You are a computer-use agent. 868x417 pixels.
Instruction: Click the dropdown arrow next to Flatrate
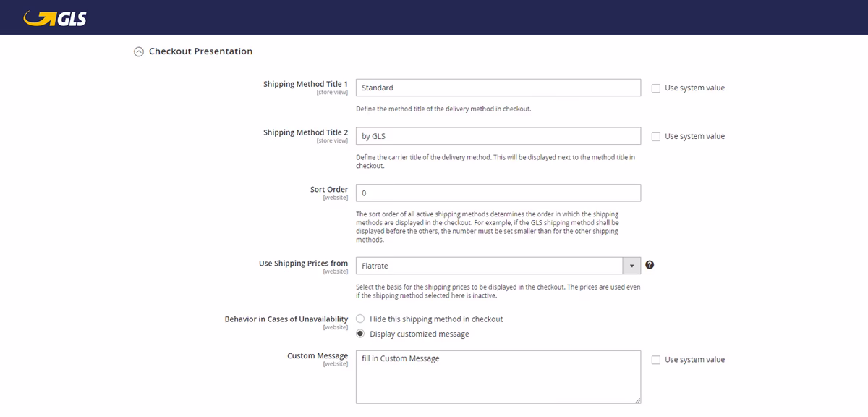pyautogui.click(x=631, y=266)
